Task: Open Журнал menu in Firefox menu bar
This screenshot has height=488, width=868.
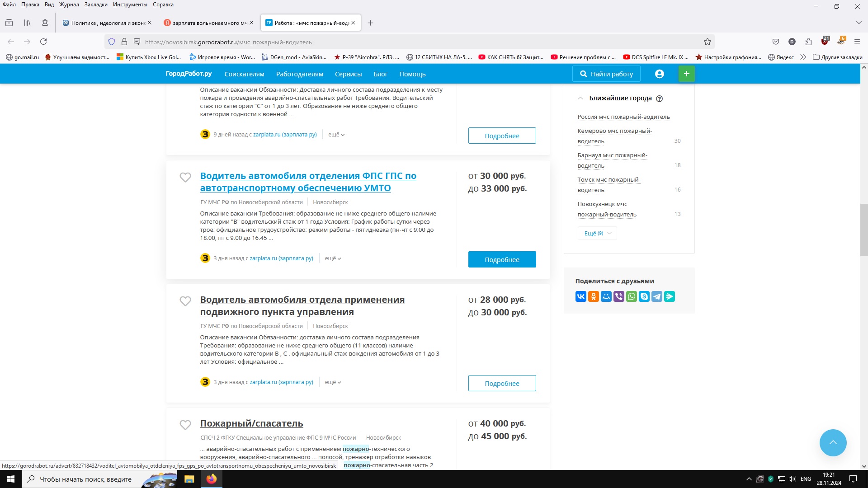Action: pyautogui.click(x=69, y=5)
